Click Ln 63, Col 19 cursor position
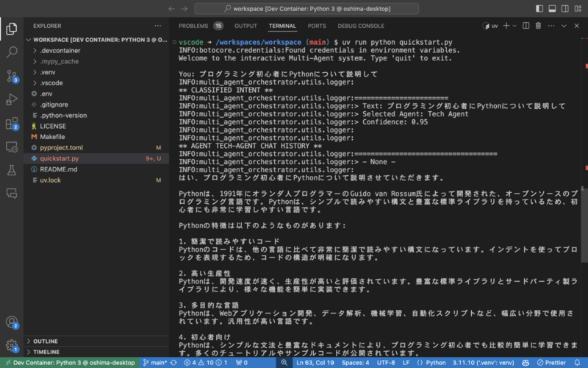 pos(315,363)
